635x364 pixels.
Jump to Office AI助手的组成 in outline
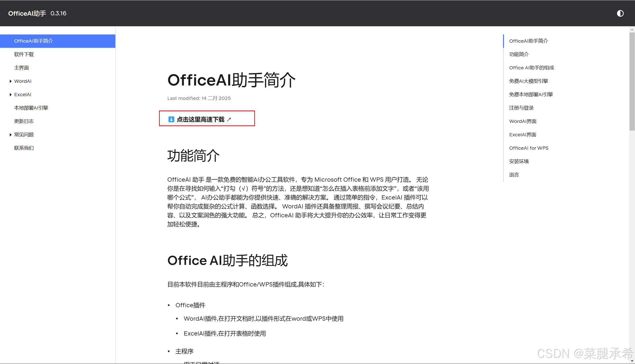(x=531, y=68)
